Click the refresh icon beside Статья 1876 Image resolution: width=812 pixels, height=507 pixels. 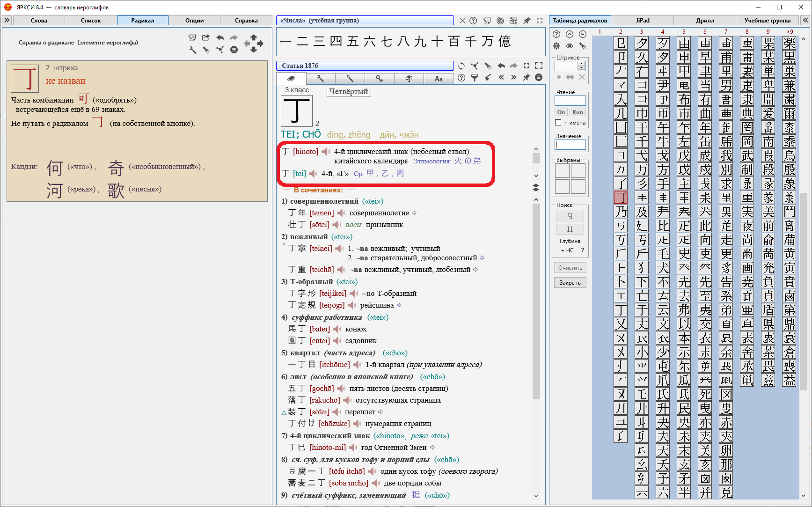pyautogui.click(x=461, y=66)
